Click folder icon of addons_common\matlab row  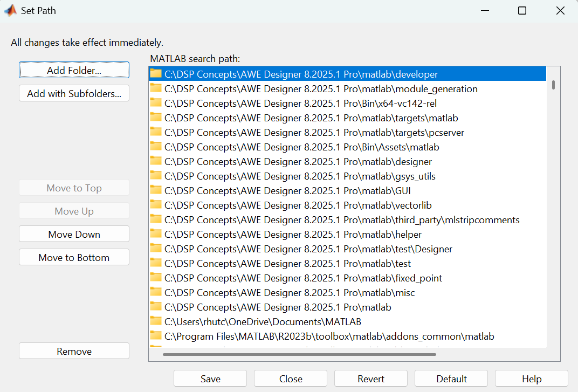tap(156, 336)
